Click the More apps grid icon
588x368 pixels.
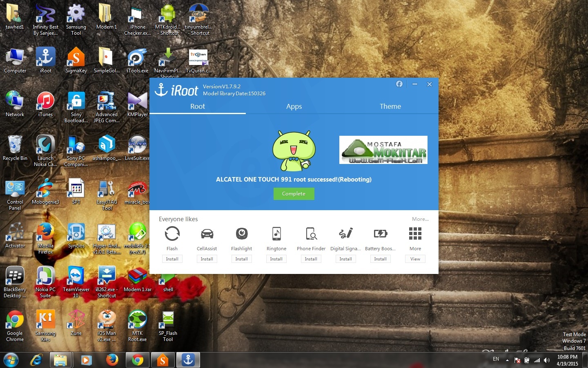tap(415, 233)
